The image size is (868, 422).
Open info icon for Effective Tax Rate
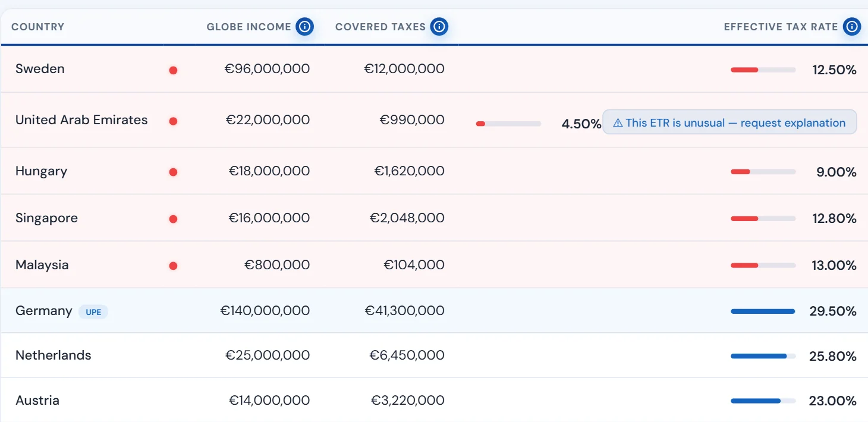pos(852,26)
